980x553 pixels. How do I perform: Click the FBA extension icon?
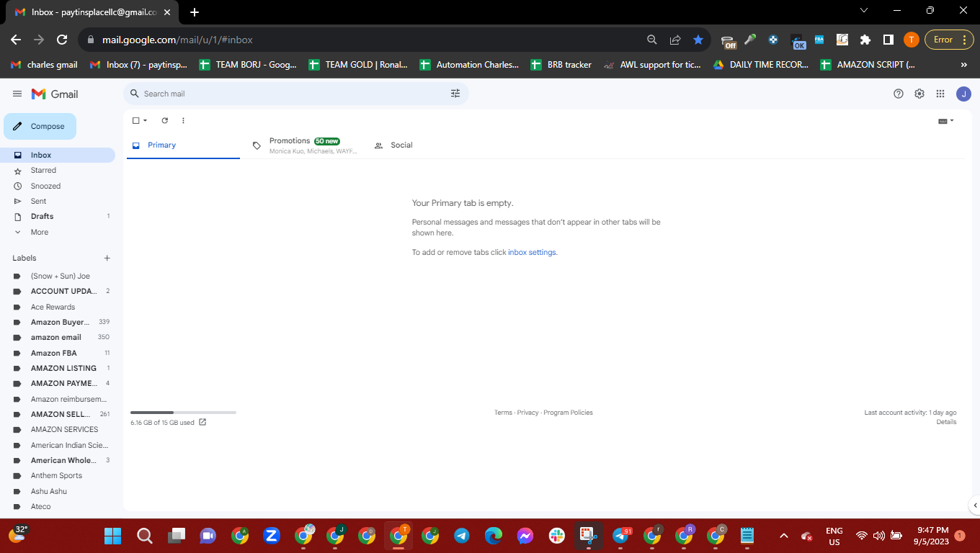(x=819, y=40)
